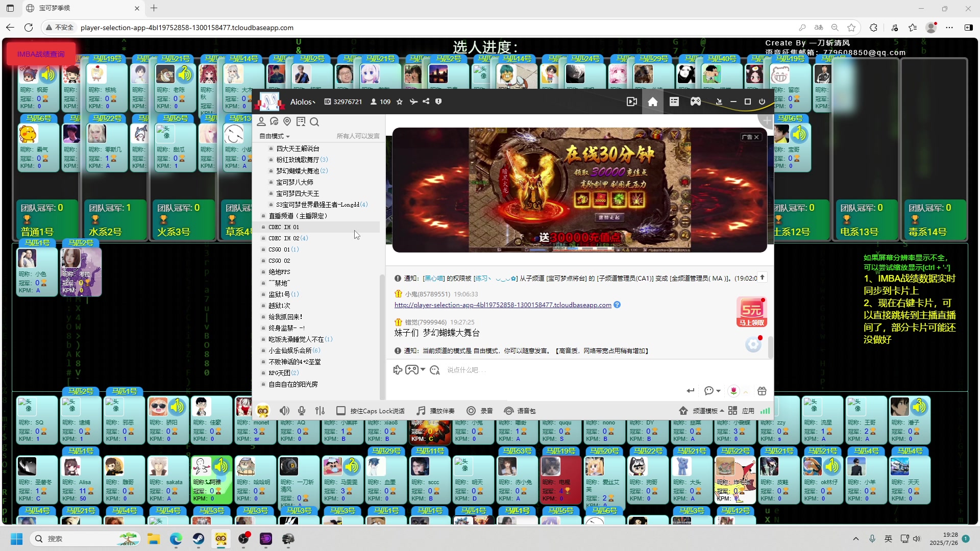Click the gift box icon in chat area
This screenshot has width=980, height=551.
coord(762,391)
